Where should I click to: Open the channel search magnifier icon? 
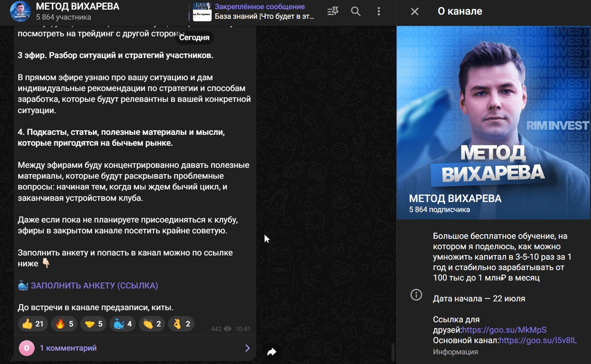tap(356, 11)
